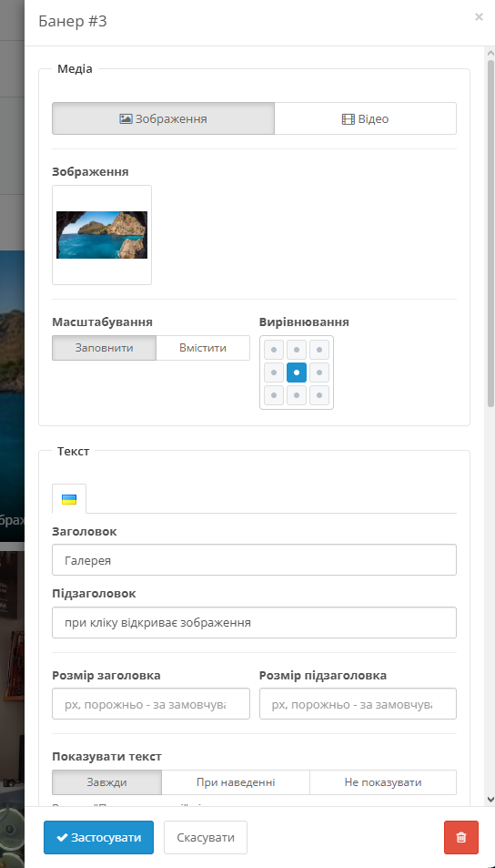Focus the Розмір підзаголовка input

[x=358, y=704]
